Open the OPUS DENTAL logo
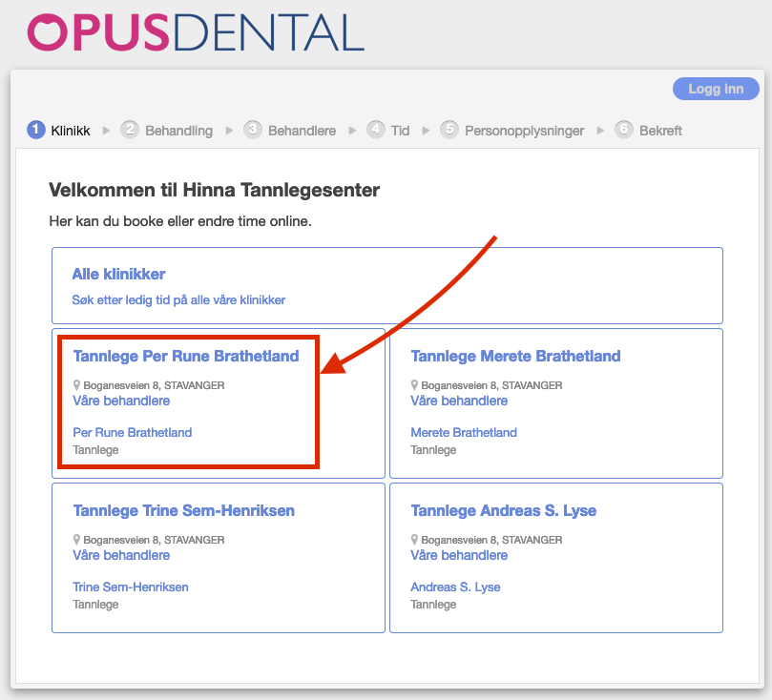Screen dimensions: 772x700 (x=196, y=33)
